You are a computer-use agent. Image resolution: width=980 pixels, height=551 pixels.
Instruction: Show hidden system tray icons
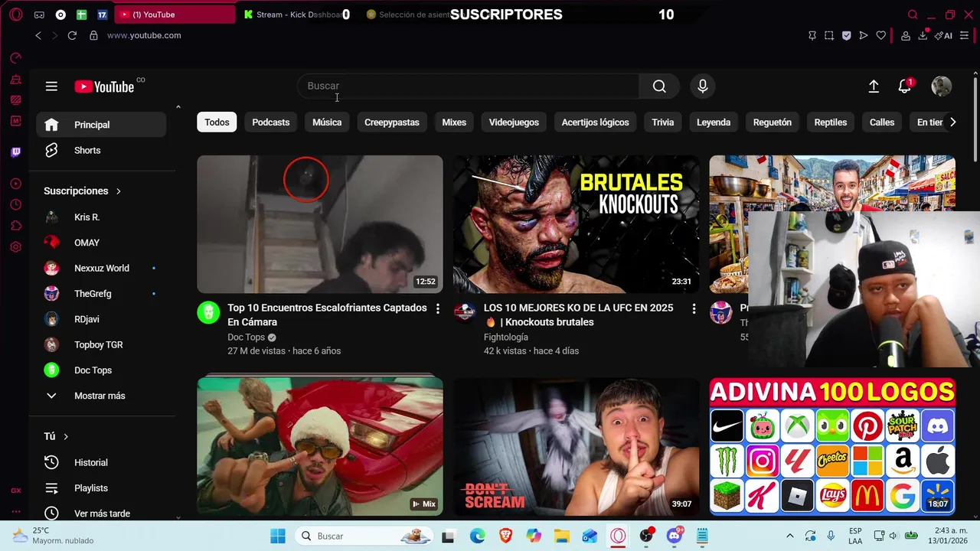pos(790,536)
